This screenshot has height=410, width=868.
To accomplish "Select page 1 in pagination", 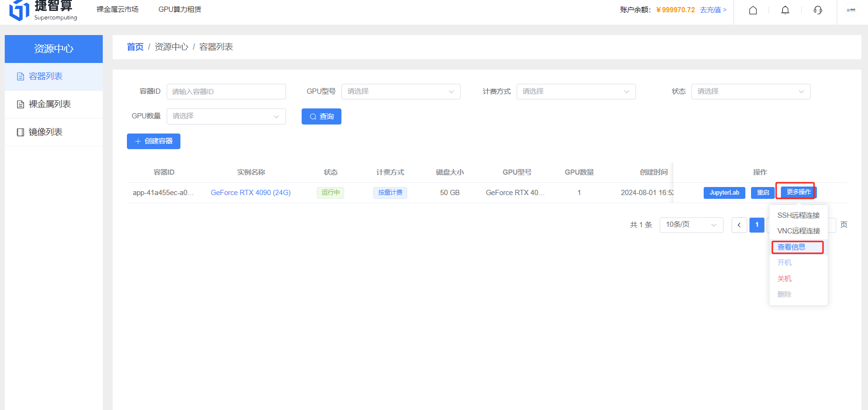I will click(757, 225).
